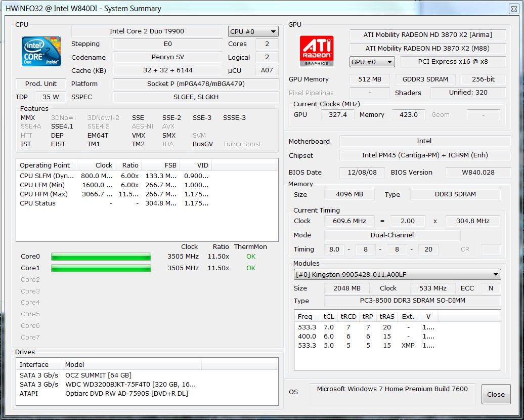Click the Operating Point column header
This screenshot has height=420, width=524.
click(x=47, y=165)
